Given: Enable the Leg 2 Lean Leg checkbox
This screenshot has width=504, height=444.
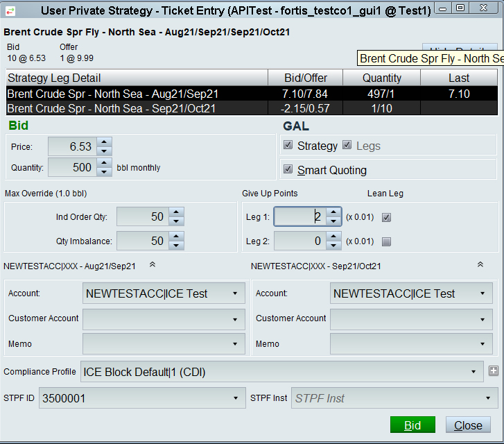Looking at the screenshot, I should point(387,241).
